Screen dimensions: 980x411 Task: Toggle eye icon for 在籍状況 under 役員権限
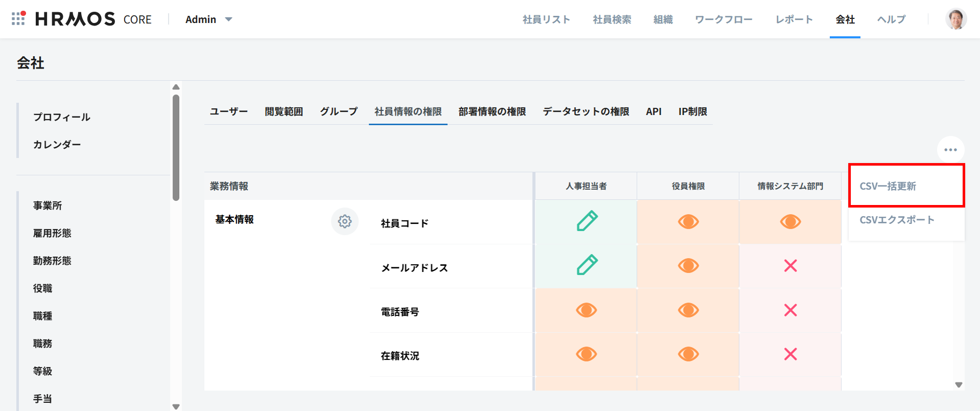click(688, 354)
